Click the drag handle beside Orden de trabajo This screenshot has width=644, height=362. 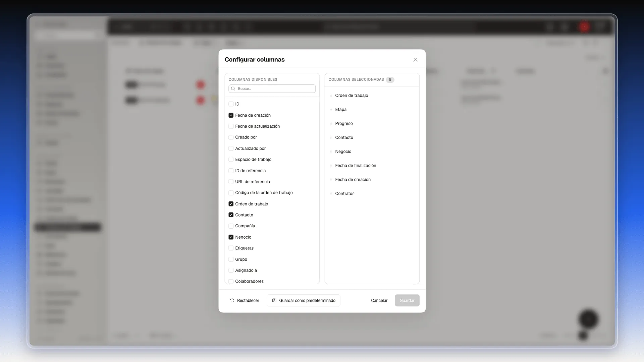coord(331,96)
